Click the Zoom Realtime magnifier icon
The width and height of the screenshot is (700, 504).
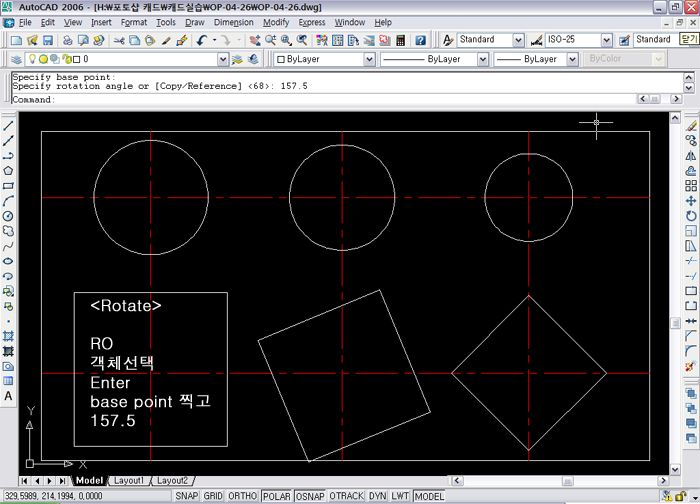click(x=271, y=40)
